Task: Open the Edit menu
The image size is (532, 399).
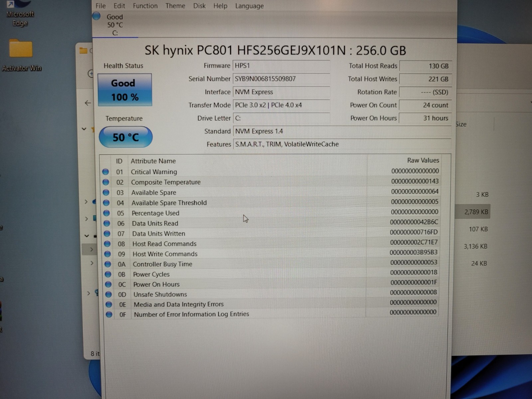Action: 119,6
